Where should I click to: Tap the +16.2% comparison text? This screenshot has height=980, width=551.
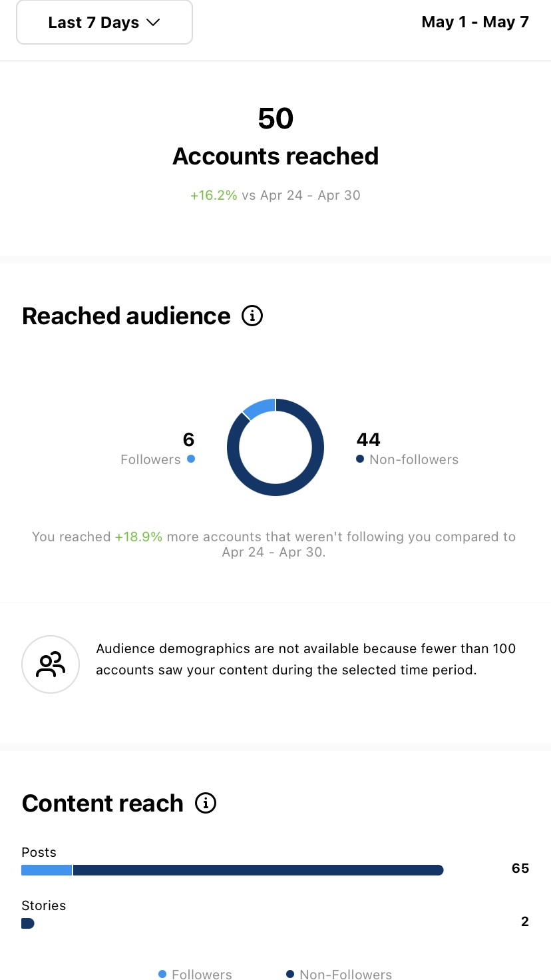coord(214,195)
